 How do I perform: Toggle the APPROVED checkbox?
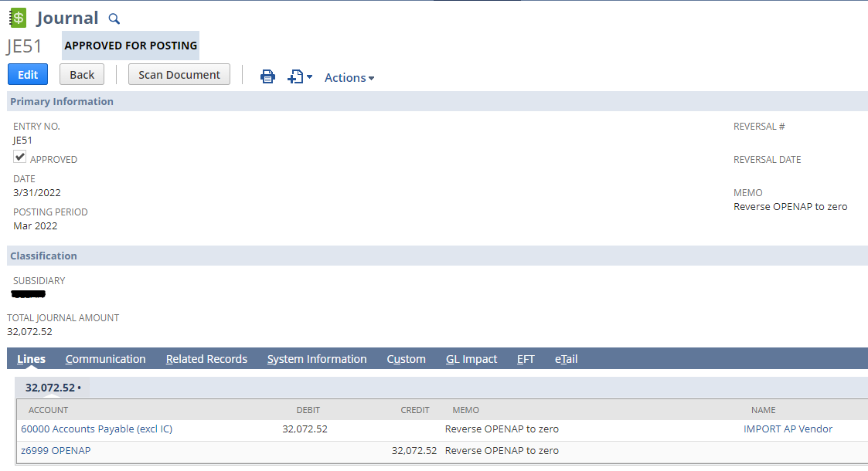tap(19, 156)
